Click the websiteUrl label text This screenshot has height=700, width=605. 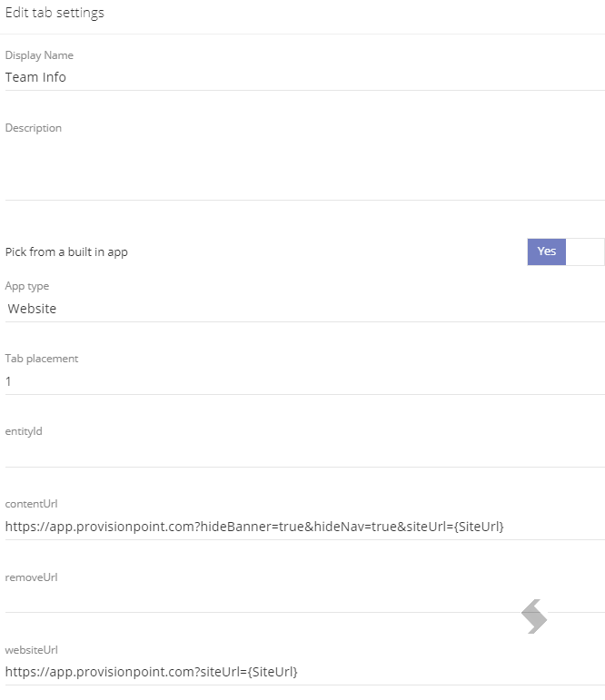[31, 650]
